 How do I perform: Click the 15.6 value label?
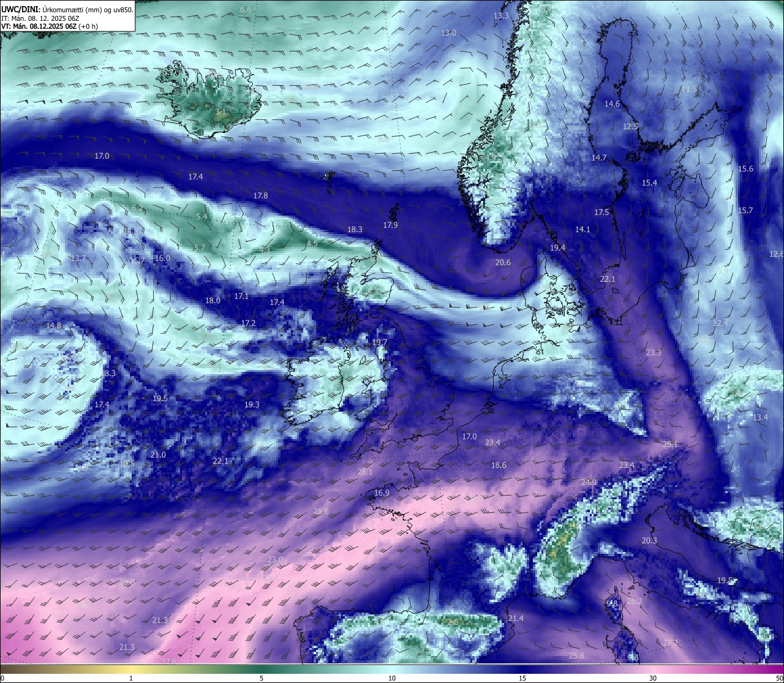click(745, 168)
